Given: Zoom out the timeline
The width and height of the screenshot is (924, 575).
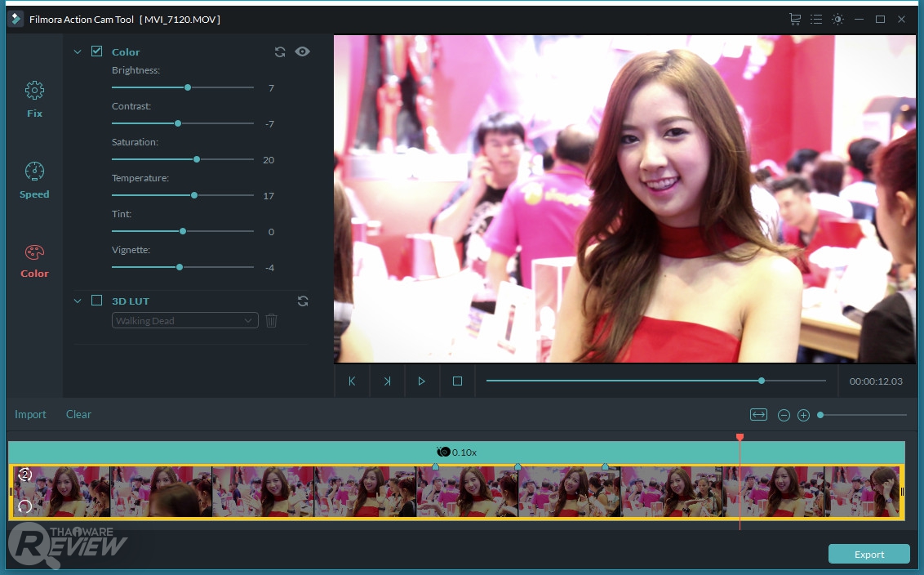Looking at the screenshot, I should 784,415.
